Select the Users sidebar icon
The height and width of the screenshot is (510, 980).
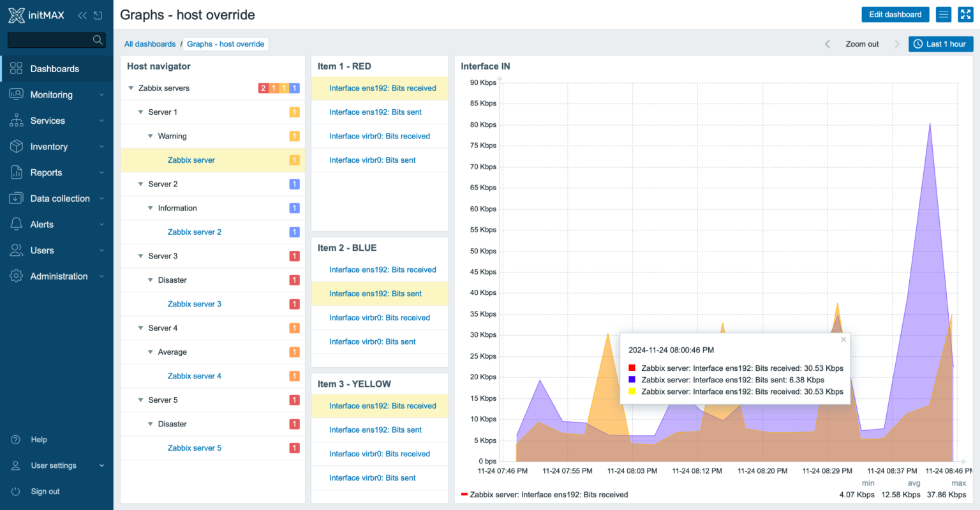tap(15, 250)
